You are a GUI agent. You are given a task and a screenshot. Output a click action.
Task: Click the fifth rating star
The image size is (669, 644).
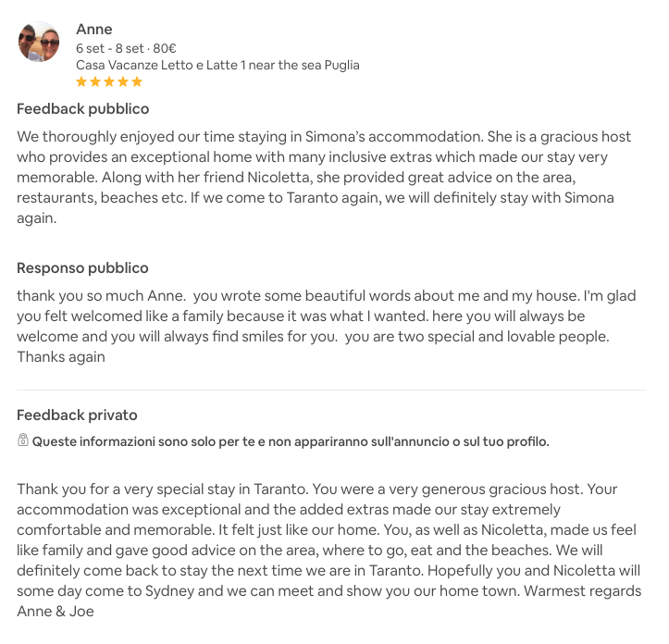pos(137,81)
